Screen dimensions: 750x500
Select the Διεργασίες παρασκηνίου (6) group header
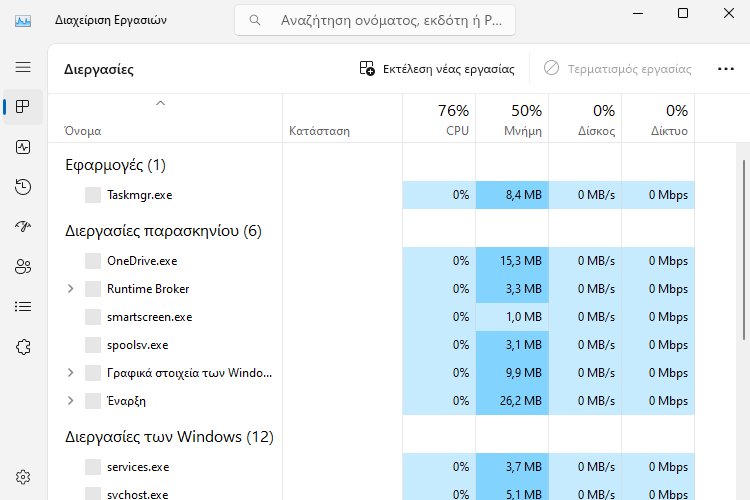pos(163,231)
